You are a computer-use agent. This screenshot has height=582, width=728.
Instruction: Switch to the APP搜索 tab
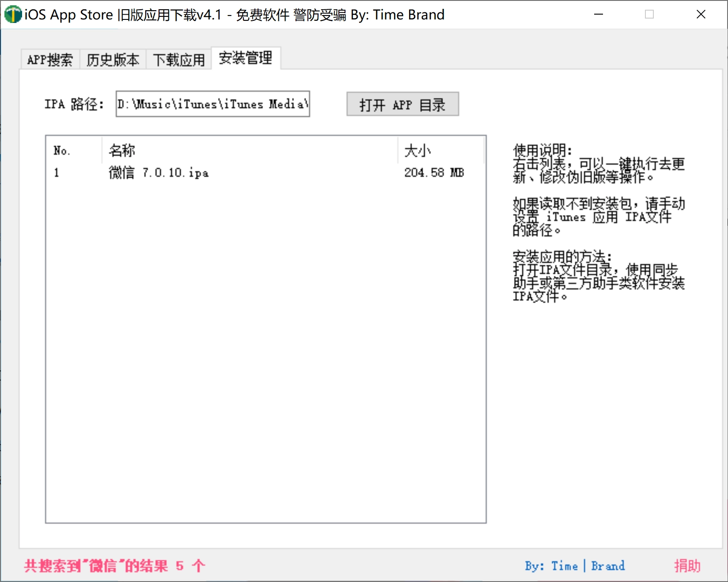click(x=50, y=60)
